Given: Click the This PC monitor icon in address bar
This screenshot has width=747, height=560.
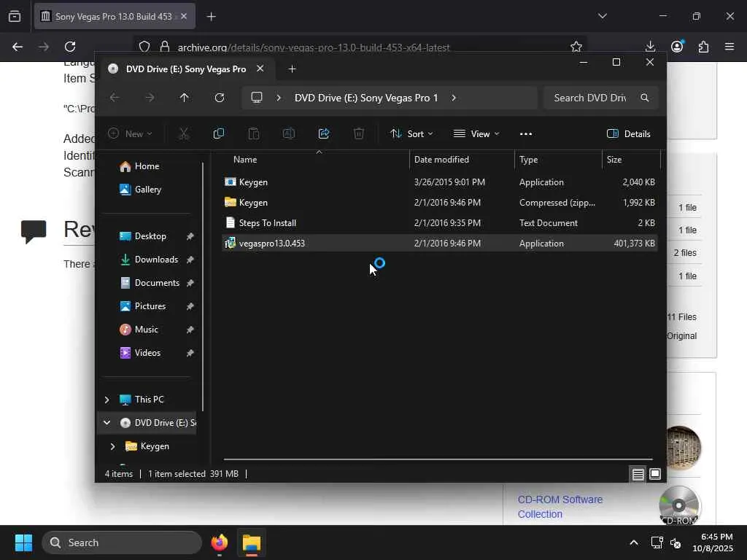Looking at the screenshot, I should (257, 98).
